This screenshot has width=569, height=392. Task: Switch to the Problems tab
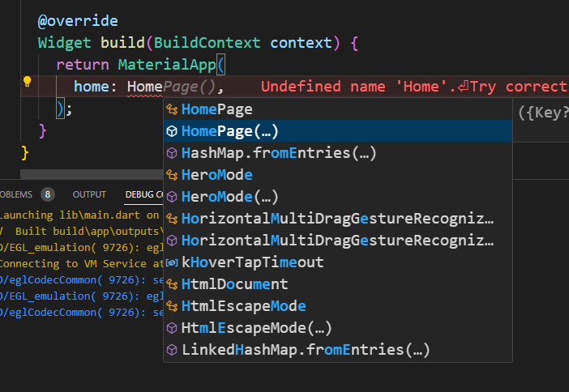(16, 194)
